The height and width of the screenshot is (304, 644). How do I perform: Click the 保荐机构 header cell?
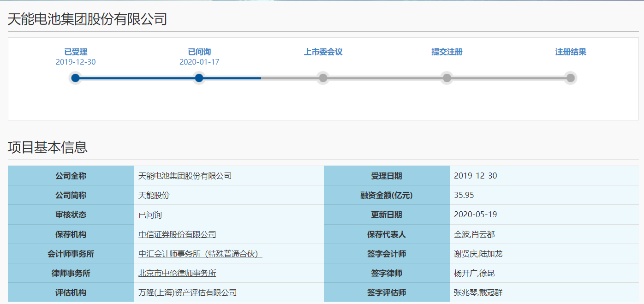[71, 234]
